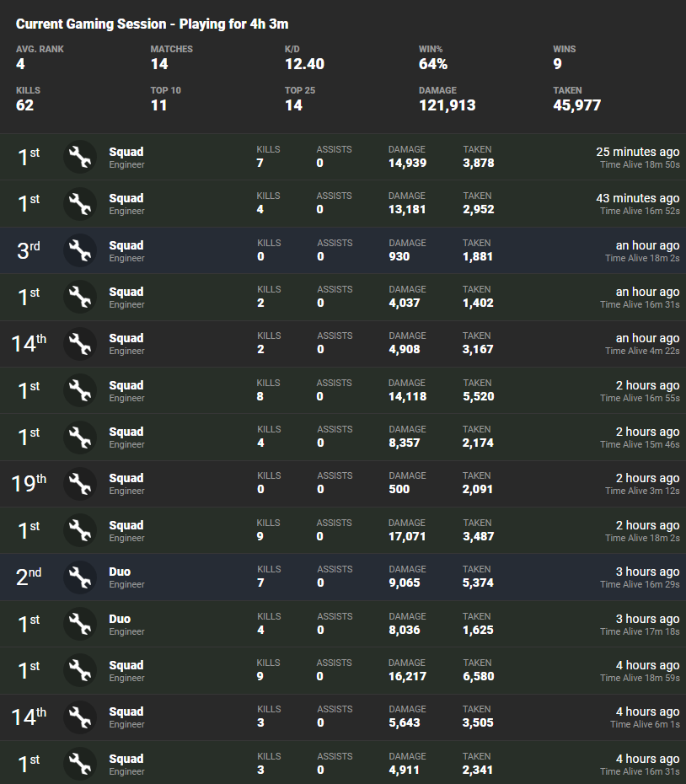Click the session K/D value 12.40
This screenshot has width=686, height=784.
coord(304,64)
